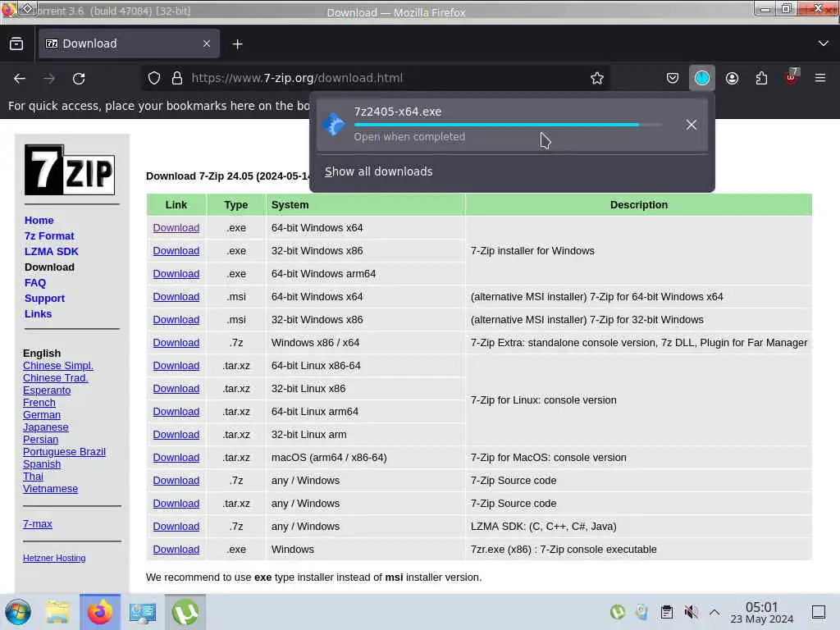
Task: Click the 7-Zip logo
Action: [x=70, y=170]
